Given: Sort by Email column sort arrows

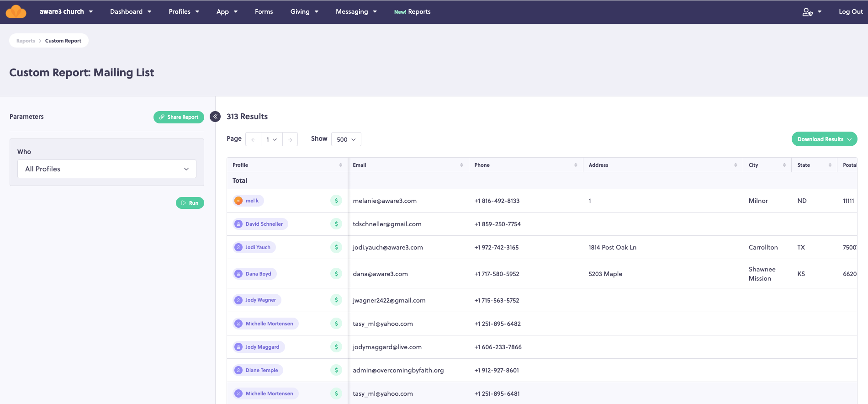Looking at the screenshot, I should tap(461, 165).
